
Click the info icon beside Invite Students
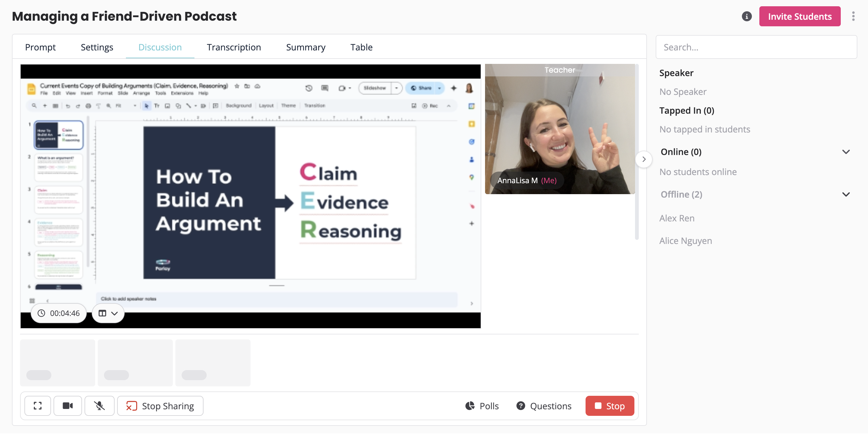click(x=747, y=16)
